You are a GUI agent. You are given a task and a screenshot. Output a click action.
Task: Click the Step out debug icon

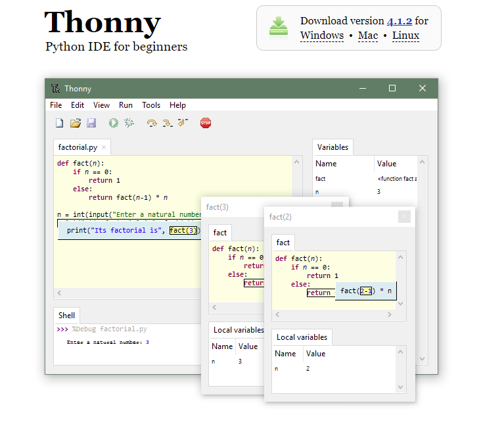pos(183,122)
